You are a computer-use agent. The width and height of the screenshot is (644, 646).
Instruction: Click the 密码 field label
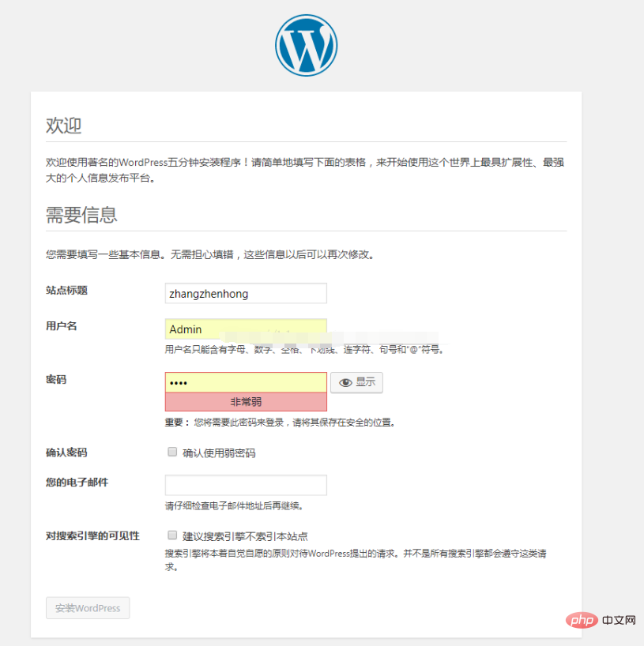[56, 380]
